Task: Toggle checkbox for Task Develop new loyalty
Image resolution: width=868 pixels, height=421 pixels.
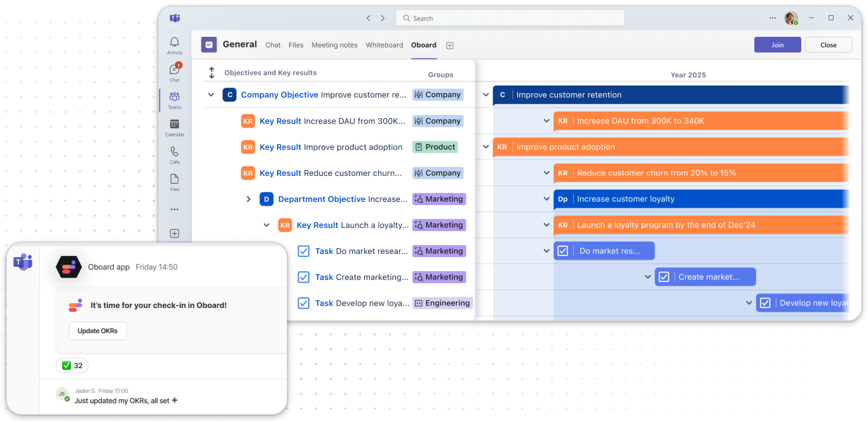Action: coord(304,303)
